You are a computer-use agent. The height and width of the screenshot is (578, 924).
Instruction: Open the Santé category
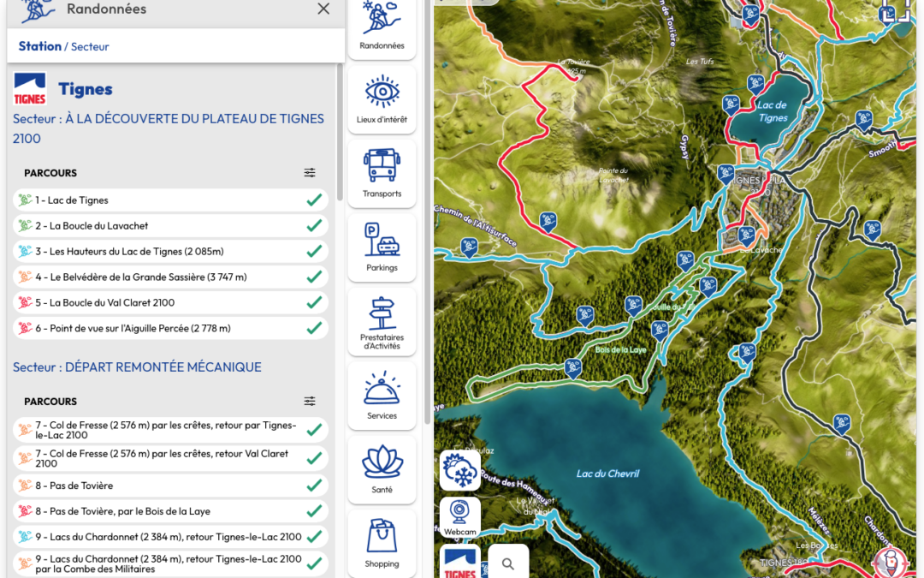382,470
